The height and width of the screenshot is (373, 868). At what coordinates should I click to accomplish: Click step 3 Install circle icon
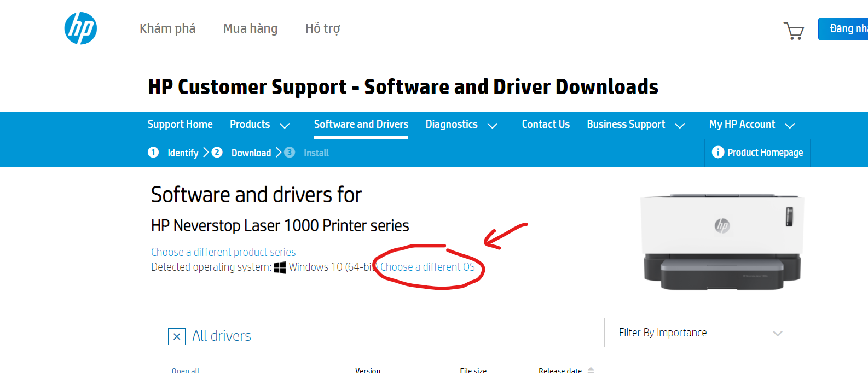pos(290,152)
